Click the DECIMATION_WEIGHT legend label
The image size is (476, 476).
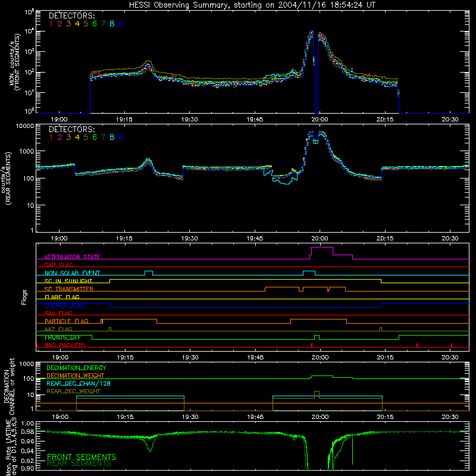(76, 375)
